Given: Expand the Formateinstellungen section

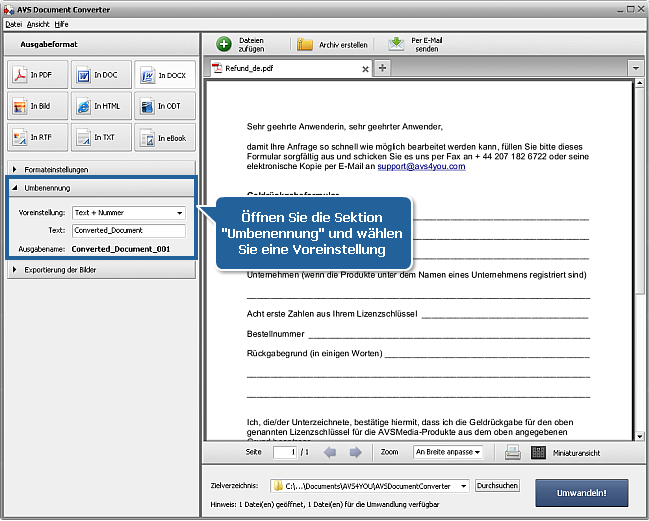Looking at the screenshot, I should 100,169.
